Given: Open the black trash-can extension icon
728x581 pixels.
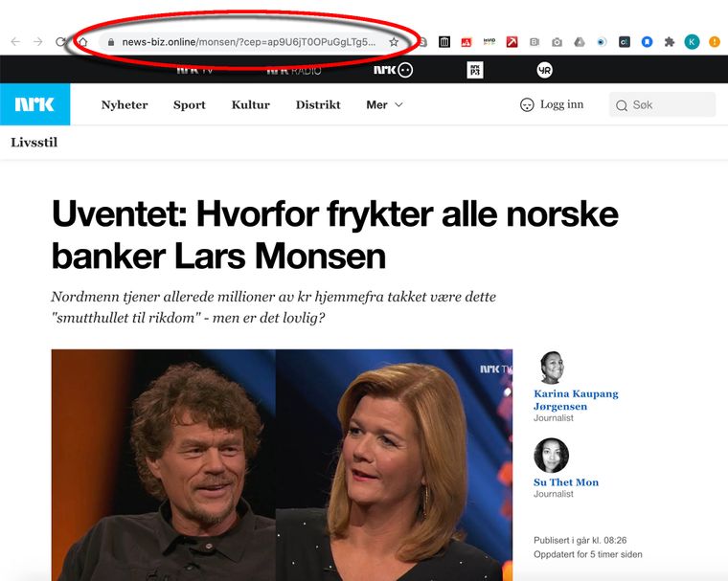Looking at the screenshot, I should (x=444, y=42).
